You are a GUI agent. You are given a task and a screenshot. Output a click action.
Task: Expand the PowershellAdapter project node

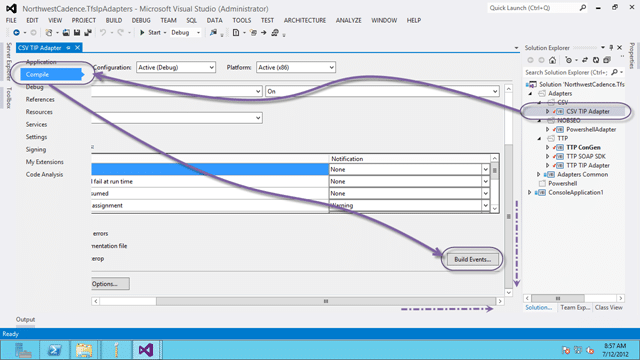548,129
